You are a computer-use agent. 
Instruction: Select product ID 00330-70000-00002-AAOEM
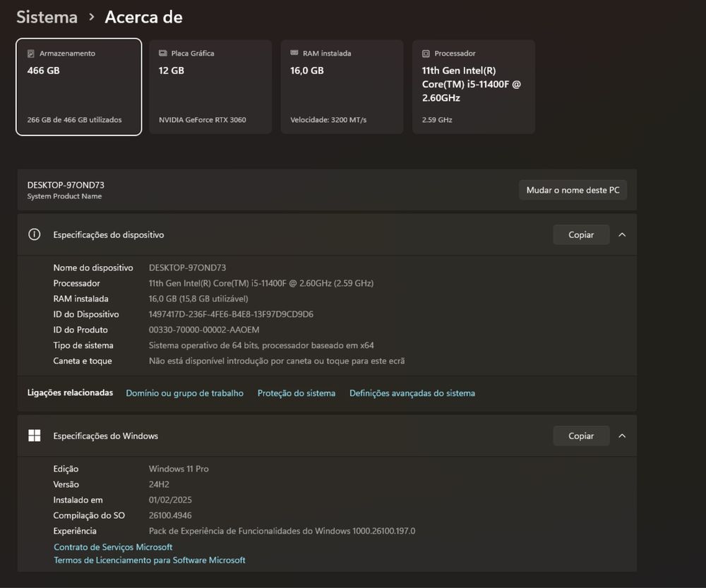204,330
